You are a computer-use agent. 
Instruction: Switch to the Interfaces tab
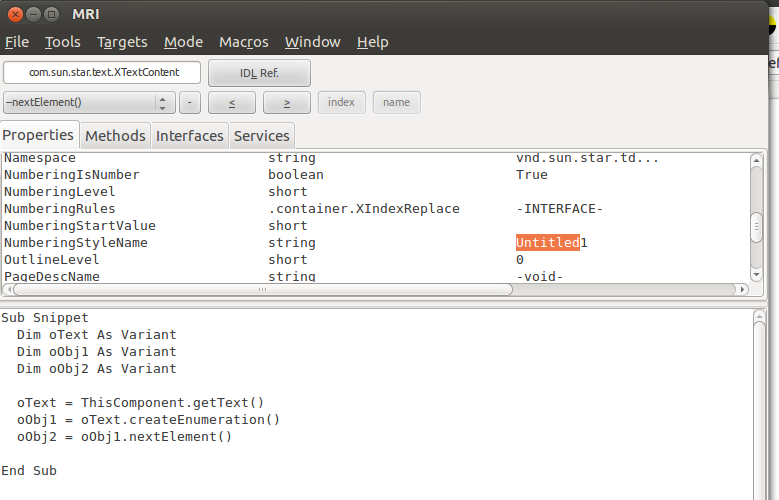coord(190,136)
